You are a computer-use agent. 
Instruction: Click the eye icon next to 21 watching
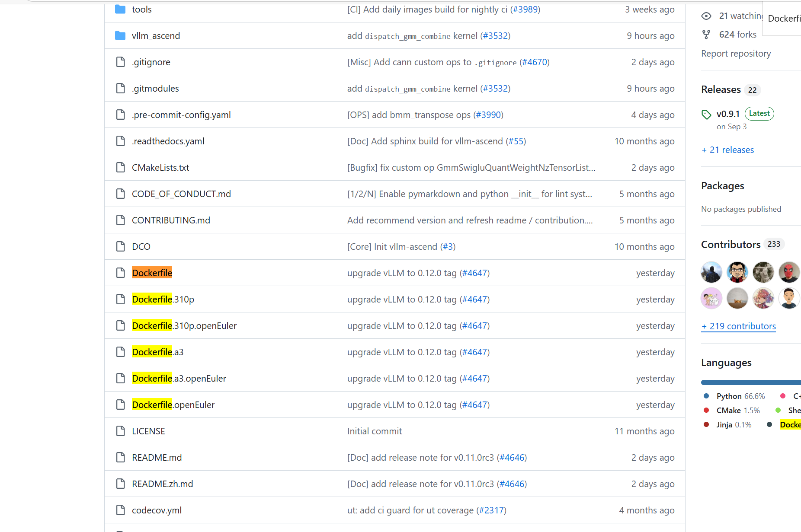click(x=706, y=16)
